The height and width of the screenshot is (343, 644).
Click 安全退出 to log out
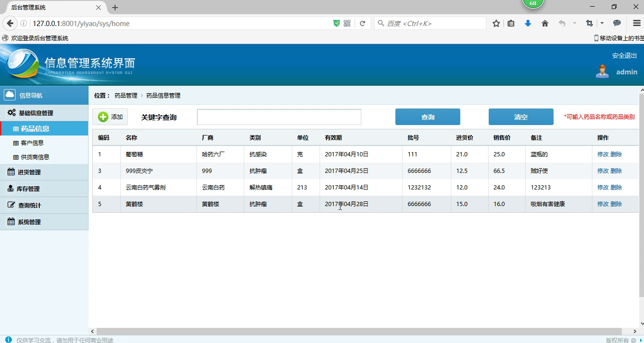pyautogui.click(x=624, y=55)
